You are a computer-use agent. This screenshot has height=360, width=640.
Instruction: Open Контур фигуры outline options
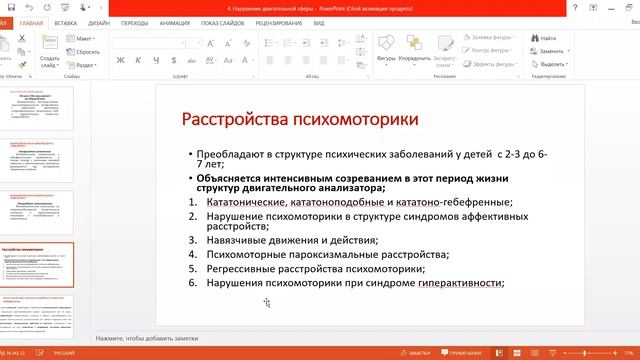(x=487, y=51)
